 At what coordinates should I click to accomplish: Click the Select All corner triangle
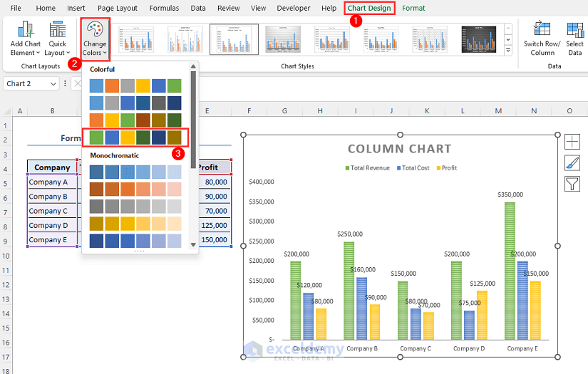point(6,111)
